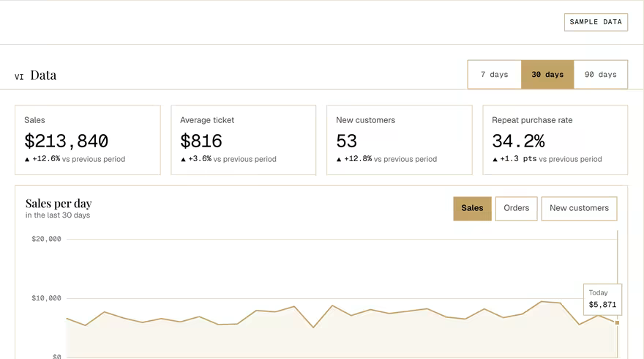Click the up-arrow icon in Average ticket card
644x359 pixels.
(183, 160)
